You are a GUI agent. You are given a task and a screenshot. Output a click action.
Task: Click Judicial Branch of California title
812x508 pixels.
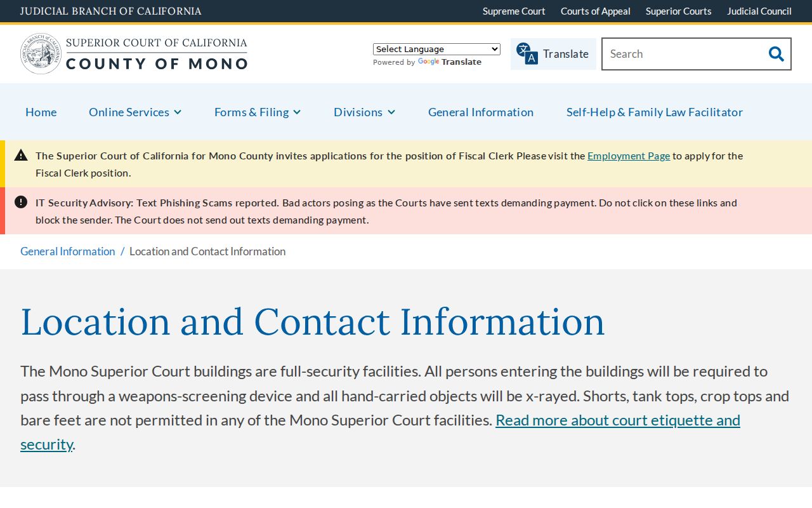click(111, 11)
